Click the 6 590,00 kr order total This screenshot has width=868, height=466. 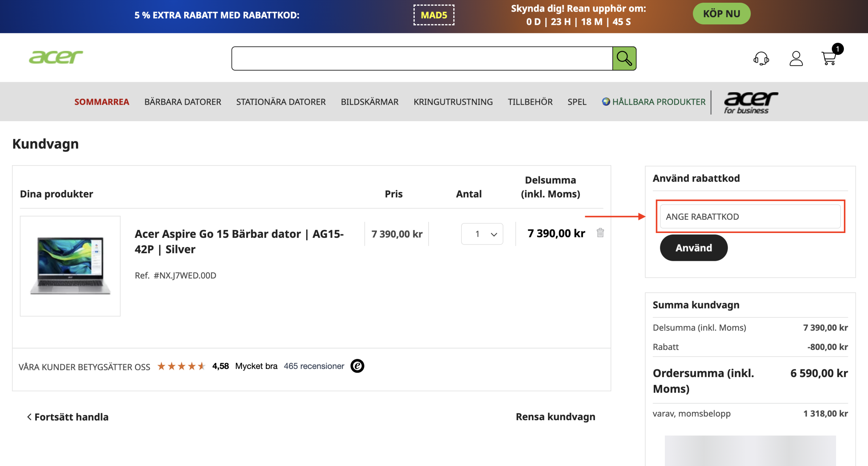coord(819,373)
